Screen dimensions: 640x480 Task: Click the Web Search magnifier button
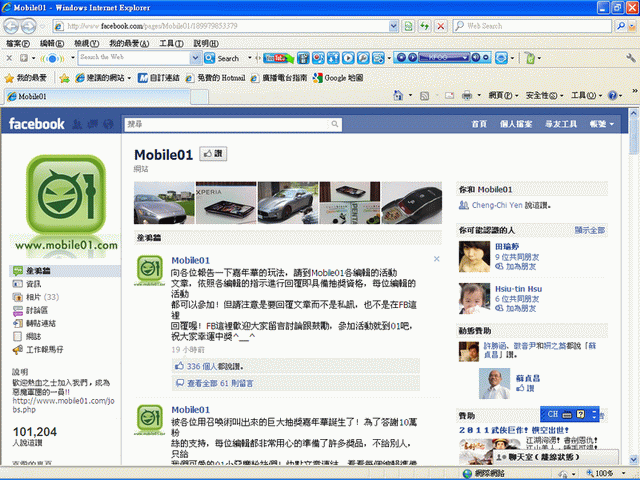[x=621, y=26]
